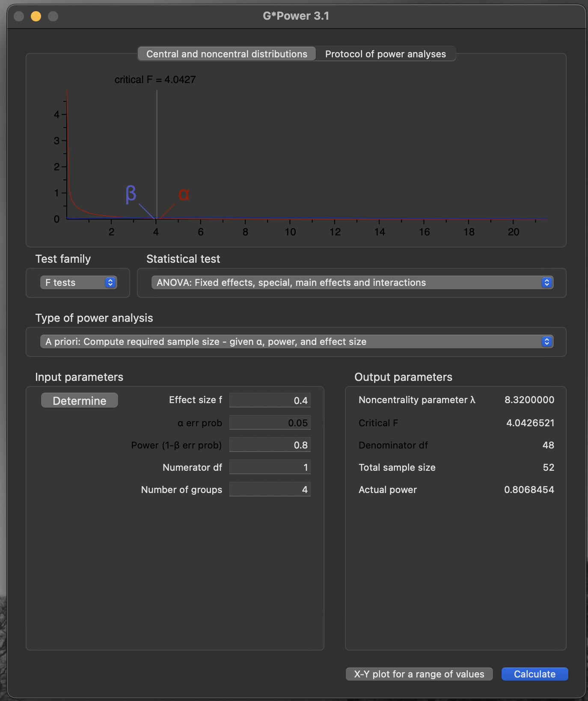The height and width of the screenshot is (701, 588).
Task: Minimize the window with the yellow button
Action: click(36, 16)
